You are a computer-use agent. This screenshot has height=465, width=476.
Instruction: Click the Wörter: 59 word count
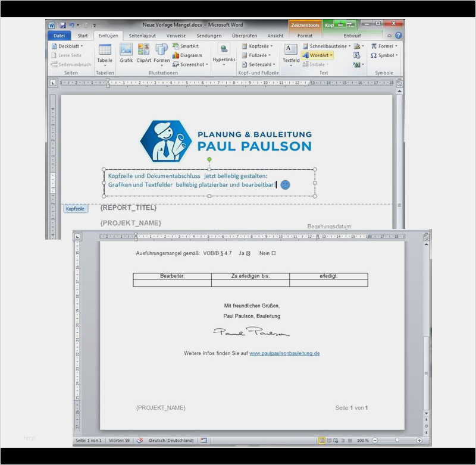tap(119, 441)
